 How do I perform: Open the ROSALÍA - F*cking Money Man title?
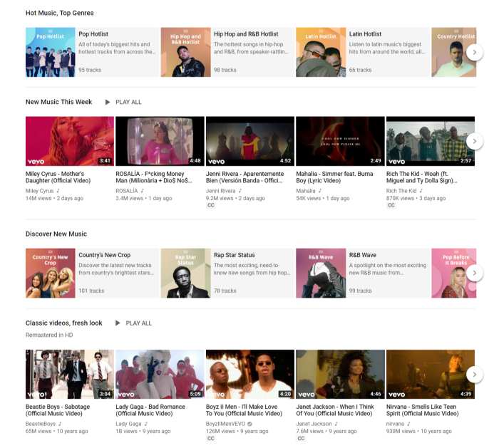pyautogui.click(x=154, y=177)
